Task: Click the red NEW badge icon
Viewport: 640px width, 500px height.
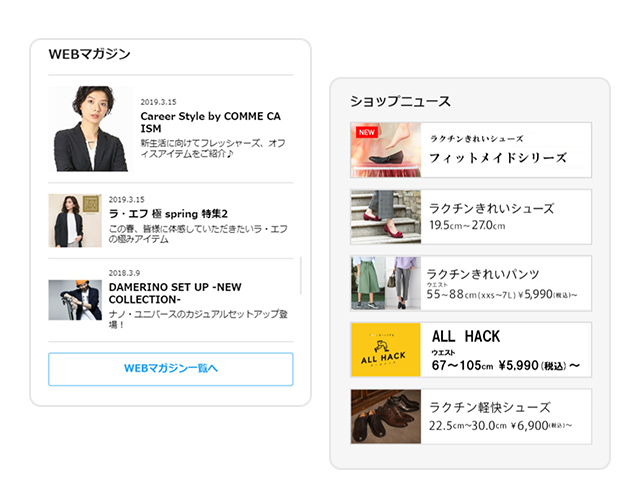Action: (365, 132)
